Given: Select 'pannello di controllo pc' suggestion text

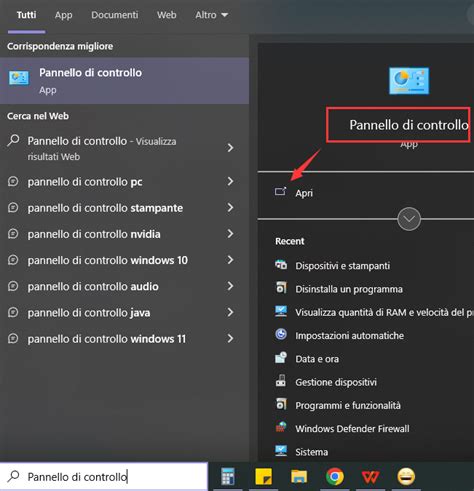Looking at the screenshot, I should pos(85,182).
